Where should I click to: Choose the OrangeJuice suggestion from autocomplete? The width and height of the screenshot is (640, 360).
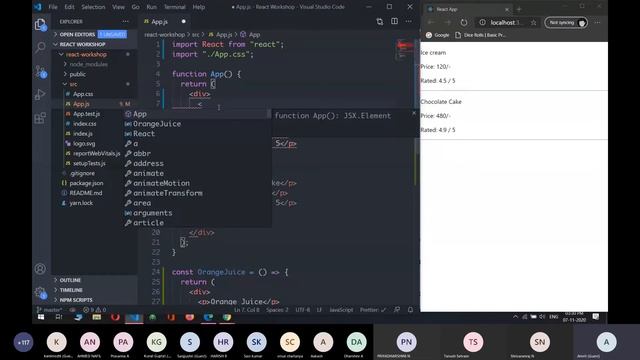click(x=197, y=124)
